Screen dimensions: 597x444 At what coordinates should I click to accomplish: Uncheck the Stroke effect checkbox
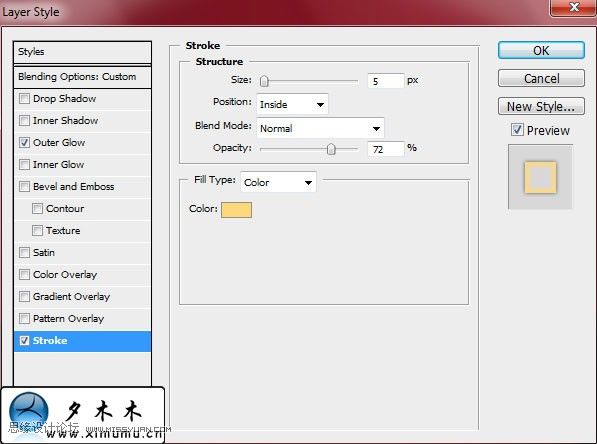tap(24, 340)
